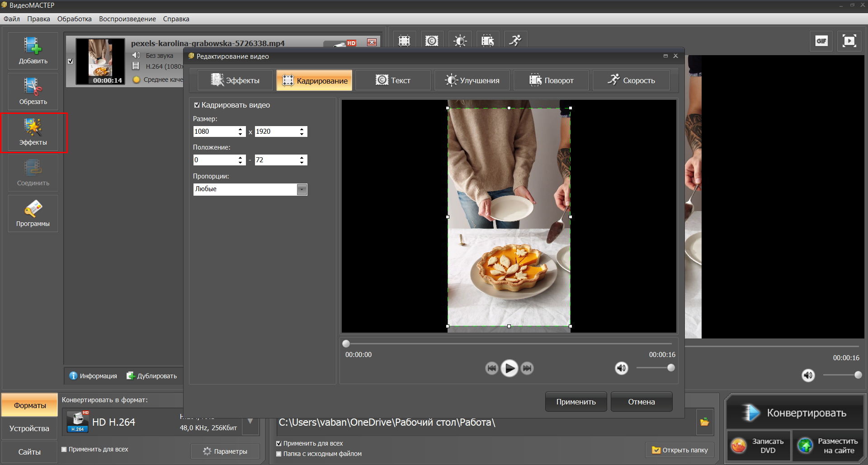
Task: Click the Добавить (Add) video icon
Action: (33, 51)
